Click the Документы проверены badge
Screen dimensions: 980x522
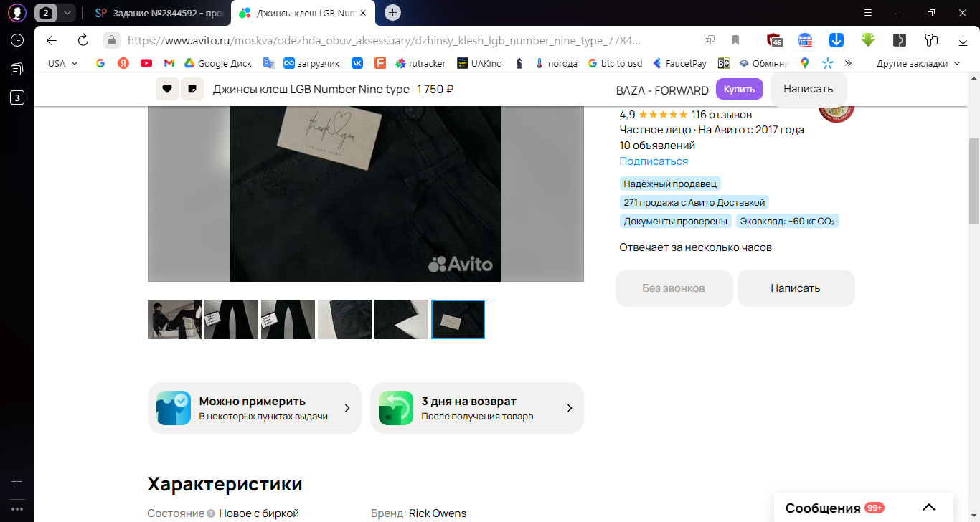[x=676, y=222]
